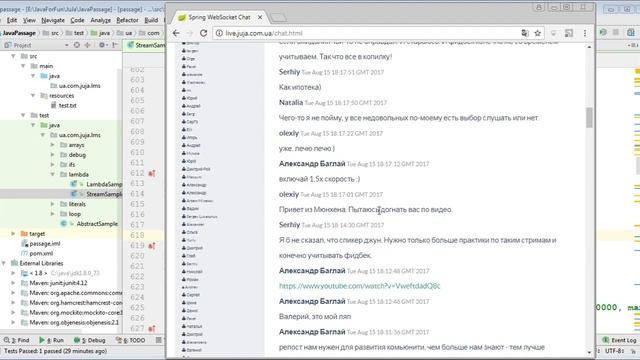Click gutter marker on line 627
Image resolution: width=640 pixels, height=360 pixels.
151,329
